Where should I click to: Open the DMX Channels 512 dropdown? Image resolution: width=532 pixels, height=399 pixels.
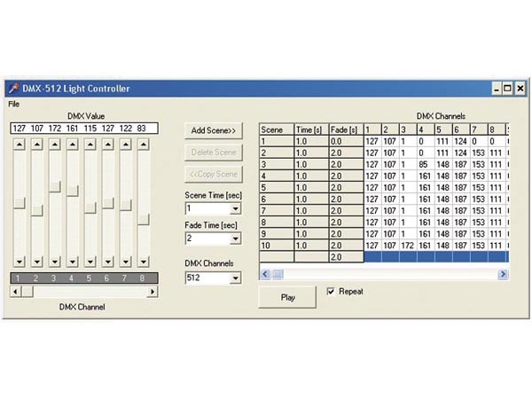235,278
